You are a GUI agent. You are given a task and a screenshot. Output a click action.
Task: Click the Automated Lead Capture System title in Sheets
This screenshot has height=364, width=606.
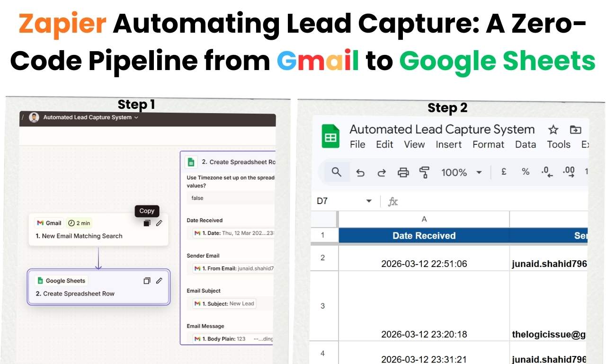[x=442, y=129]
